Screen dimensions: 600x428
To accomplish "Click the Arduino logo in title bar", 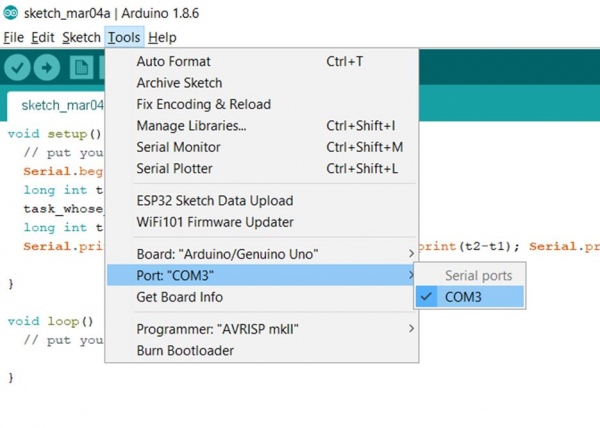I will (10, 11).
